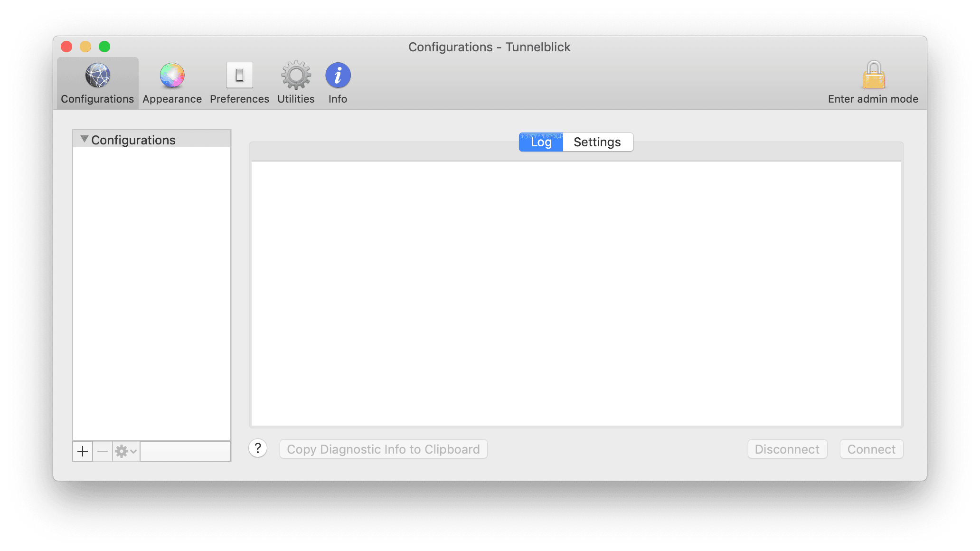
Task: Click remove configuration minus button
Action: (102, 451)
